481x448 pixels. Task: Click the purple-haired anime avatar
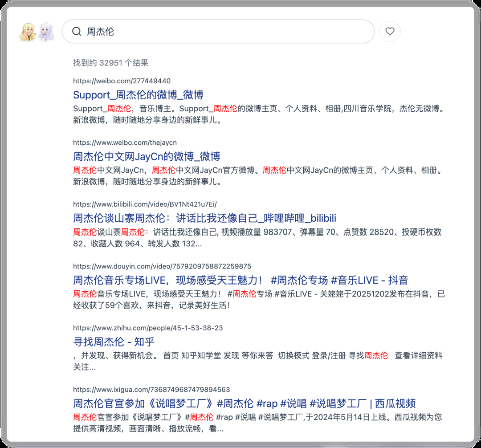(45, 31)
